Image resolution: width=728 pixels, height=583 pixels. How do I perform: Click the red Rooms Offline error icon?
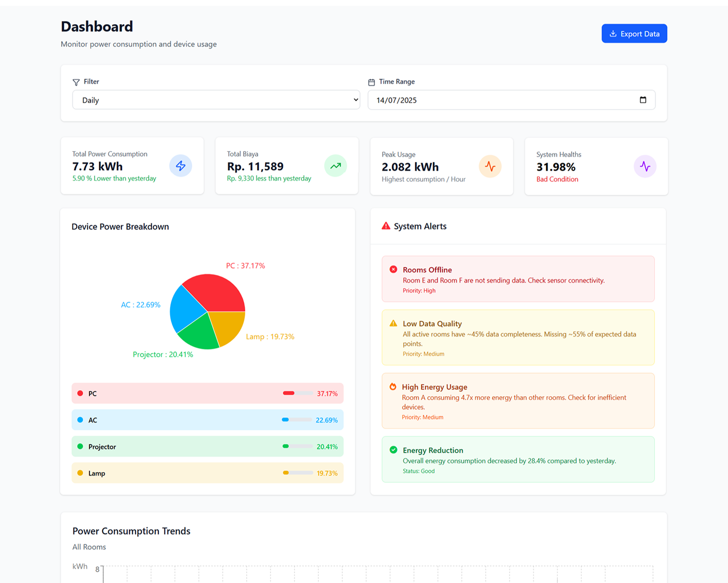pyautogui.click(x=393, y=269)
